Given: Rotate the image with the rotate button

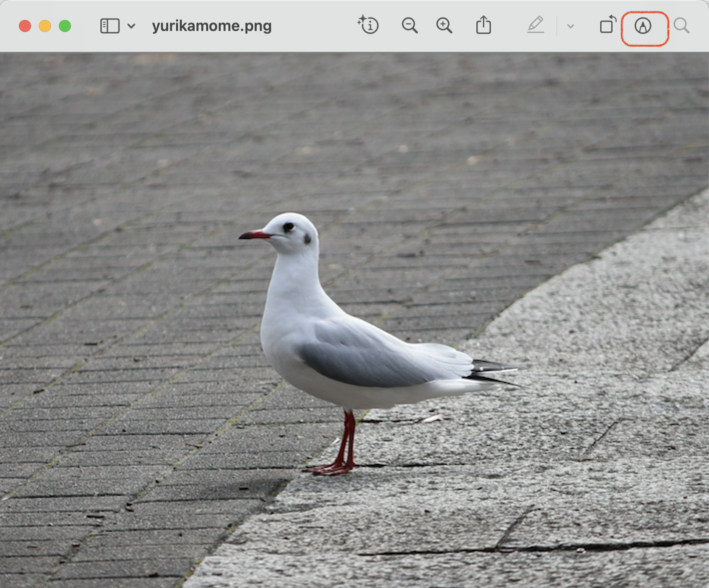Looking at the screenshot, I should click(x=608, y=24).
